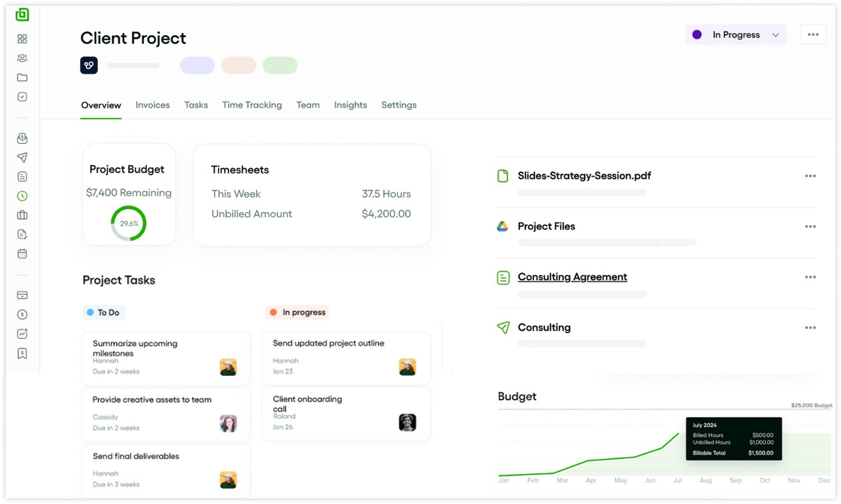Image resolution: width=841 pixels, height=504 pixels.
Task: Click the green app logo in sidebar
Action: 22,15
